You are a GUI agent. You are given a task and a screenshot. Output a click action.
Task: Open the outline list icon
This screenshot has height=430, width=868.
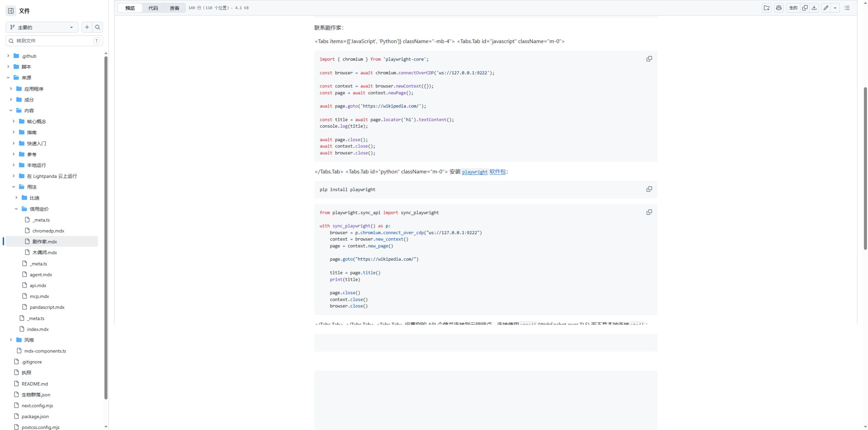(847, 8)
